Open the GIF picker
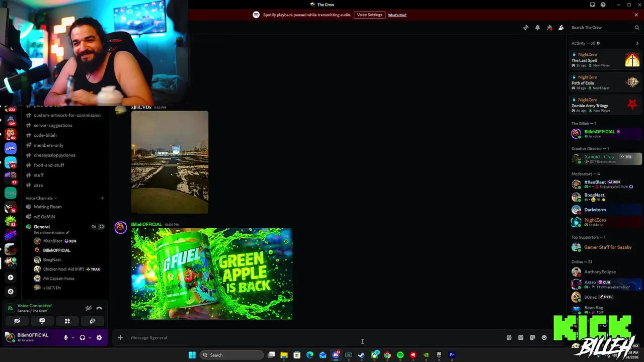Viewport: 644px width, 362px height. 521,338
